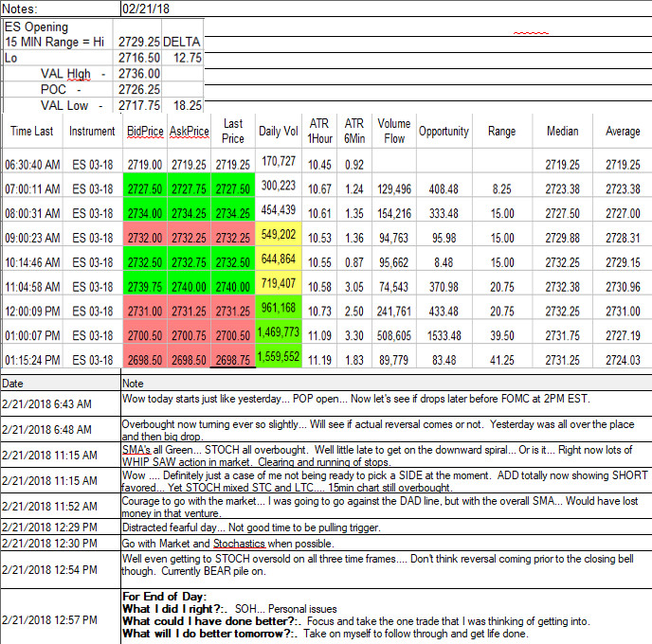The image size is (652, 644).
Task: Click the average value 2724.03
Action: point(623,360)
